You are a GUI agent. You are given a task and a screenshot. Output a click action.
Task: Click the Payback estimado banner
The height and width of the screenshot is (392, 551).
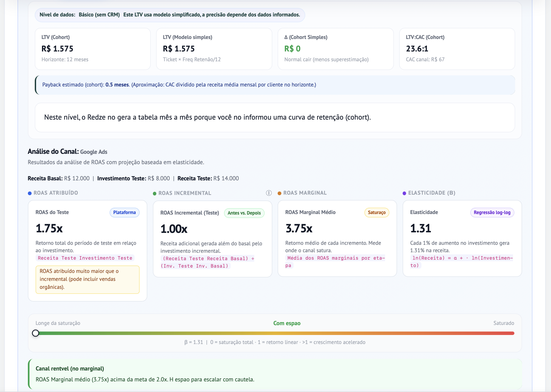point(275,85)
